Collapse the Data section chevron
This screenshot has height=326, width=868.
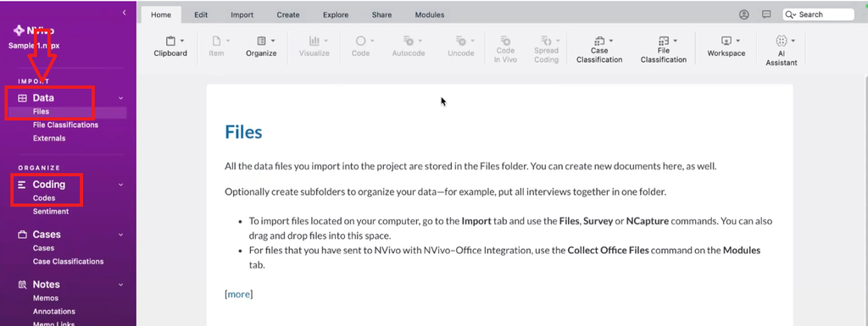pos(120,98)
